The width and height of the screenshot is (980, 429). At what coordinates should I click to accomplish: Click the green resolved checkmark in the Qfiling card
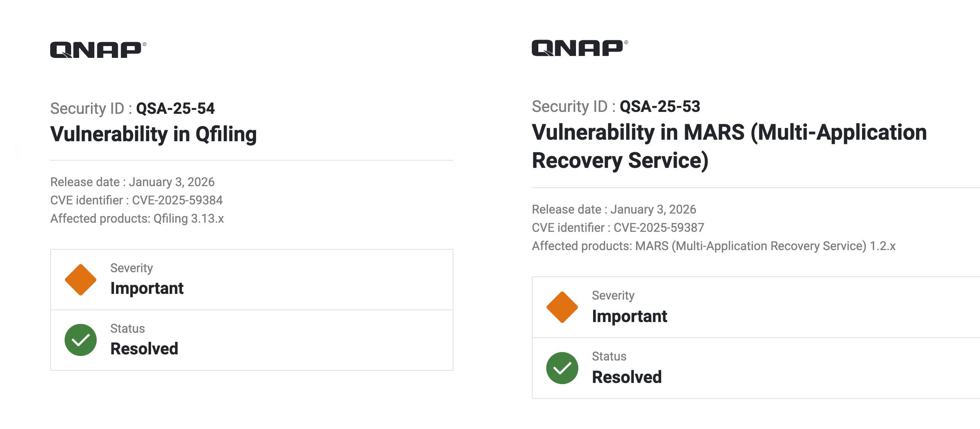pyautogui.click(x=81, y=340)
